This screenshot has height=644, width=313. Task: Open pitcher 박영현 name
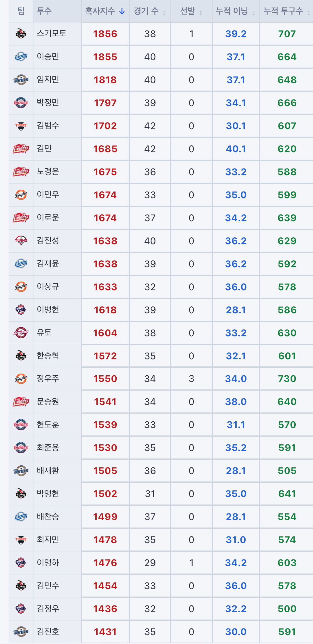coord(48,494)
